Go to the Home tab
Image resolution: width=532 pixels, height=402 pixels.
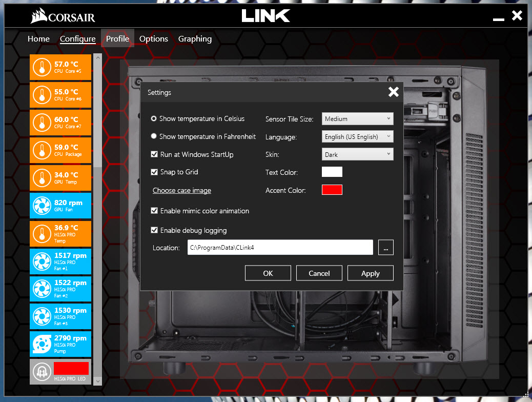click(38, 38)
